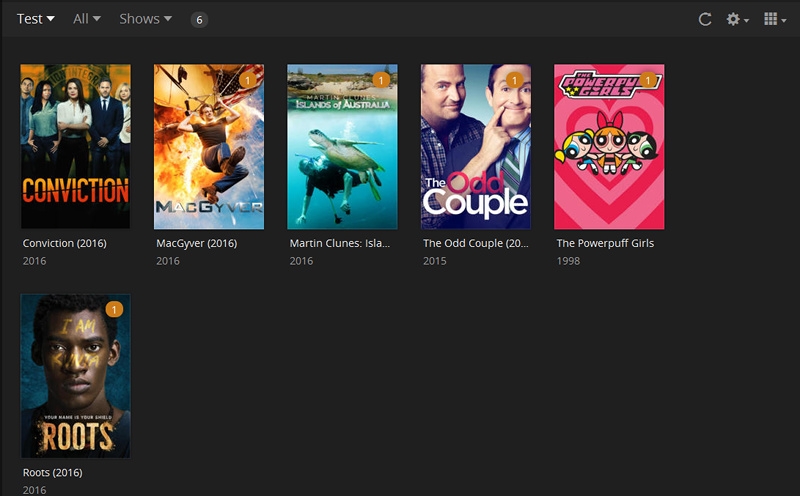Screen dimensions: 800x496
Task: Click the year 2016 under Conviction
Action: point(34,261)
